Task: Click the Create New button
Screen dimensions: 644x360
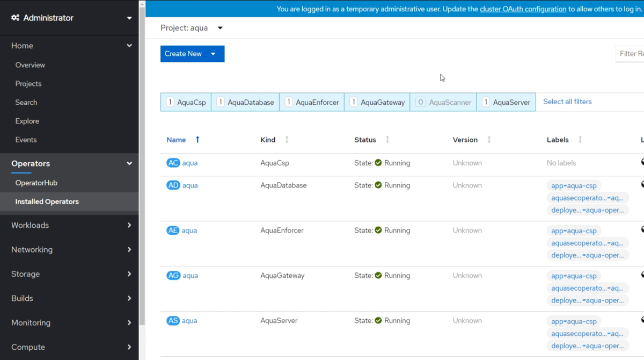Action: coord(192,54)
